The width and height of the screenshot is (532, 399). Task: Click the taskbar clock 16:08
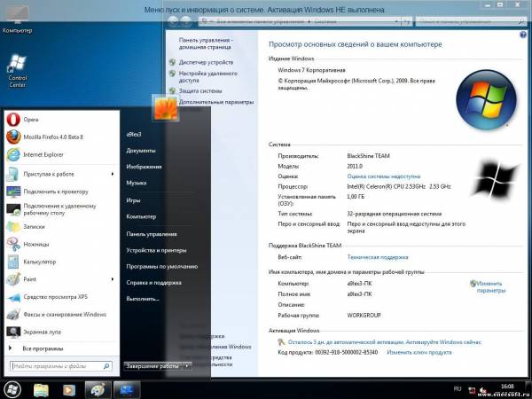coord(507,386)
